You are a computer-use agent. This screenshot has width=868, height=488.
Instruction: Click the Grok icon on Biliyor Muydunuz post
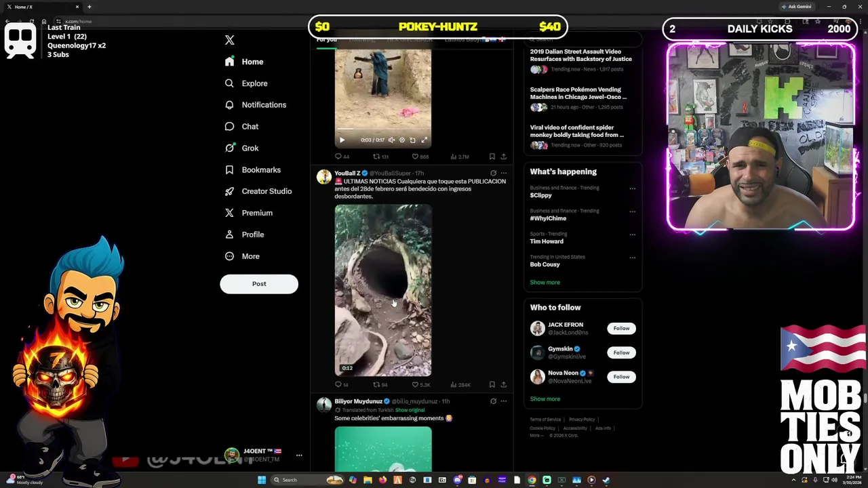(493, 401)
